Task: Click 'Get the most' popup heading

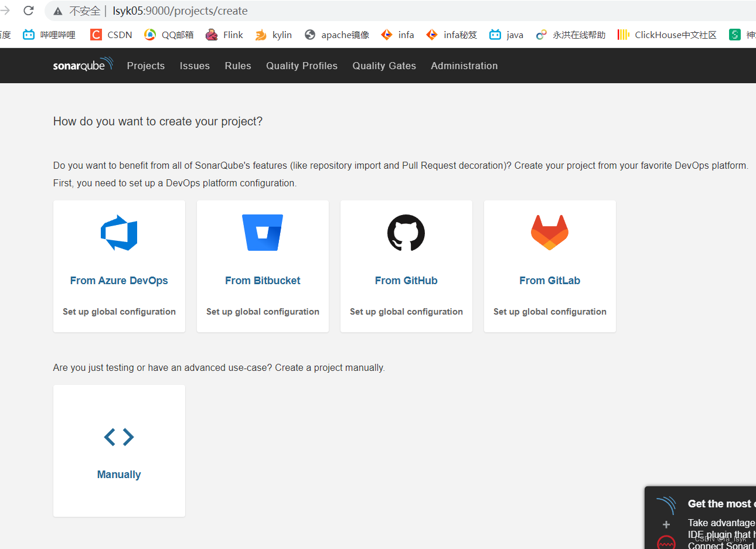Action: click(721, 504)
